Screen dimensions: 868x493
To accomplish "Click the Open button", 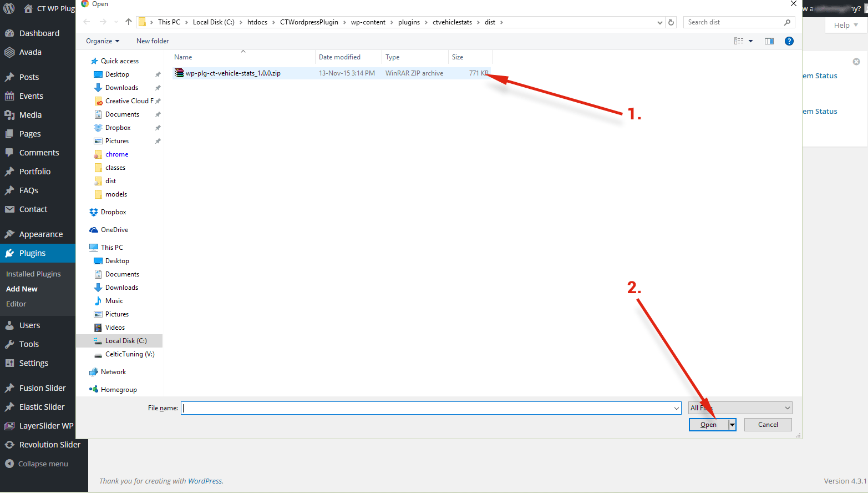I will (708, 425).
